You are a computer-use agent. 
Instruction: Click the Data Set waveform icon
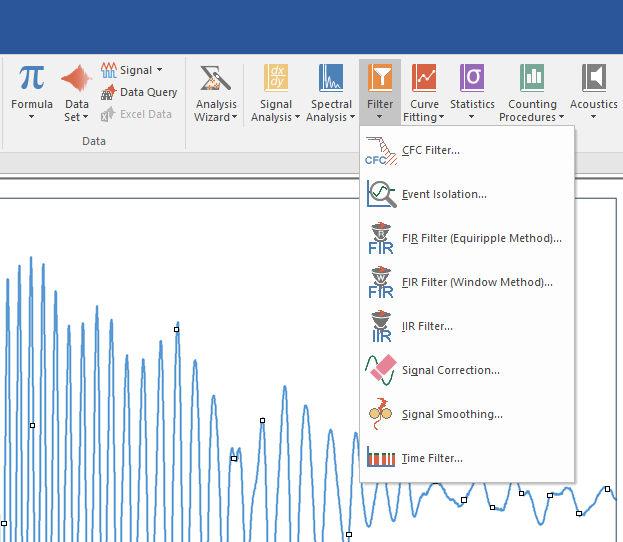(77, 78)
